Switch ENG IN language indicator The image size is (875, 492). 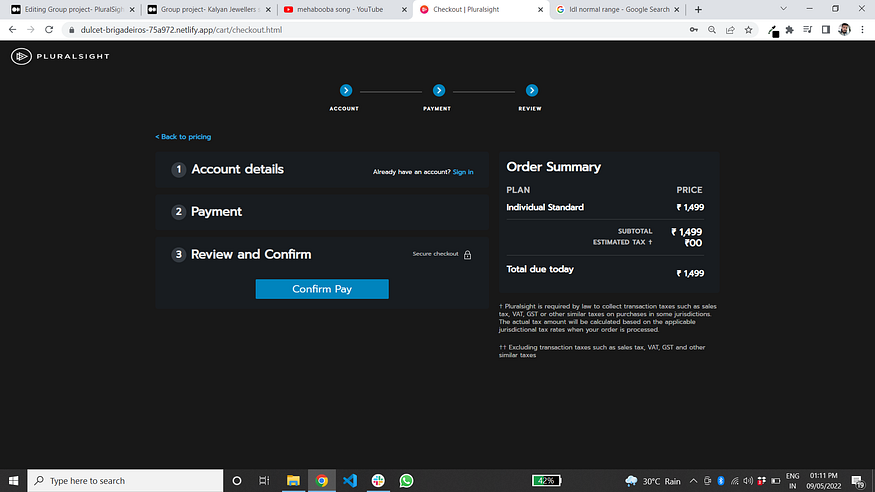click(x=792, y=481)
